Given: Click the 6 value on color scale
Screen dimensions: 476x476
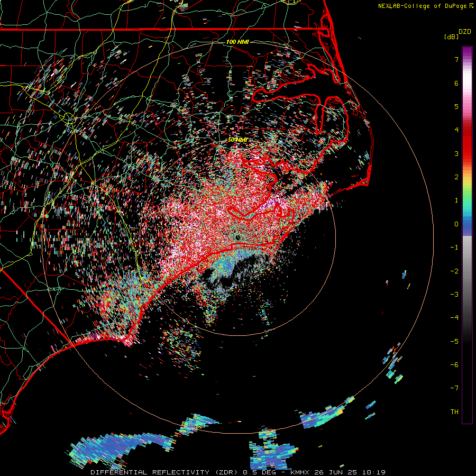Looking at the screenshot, I should (x=456, y=83).
